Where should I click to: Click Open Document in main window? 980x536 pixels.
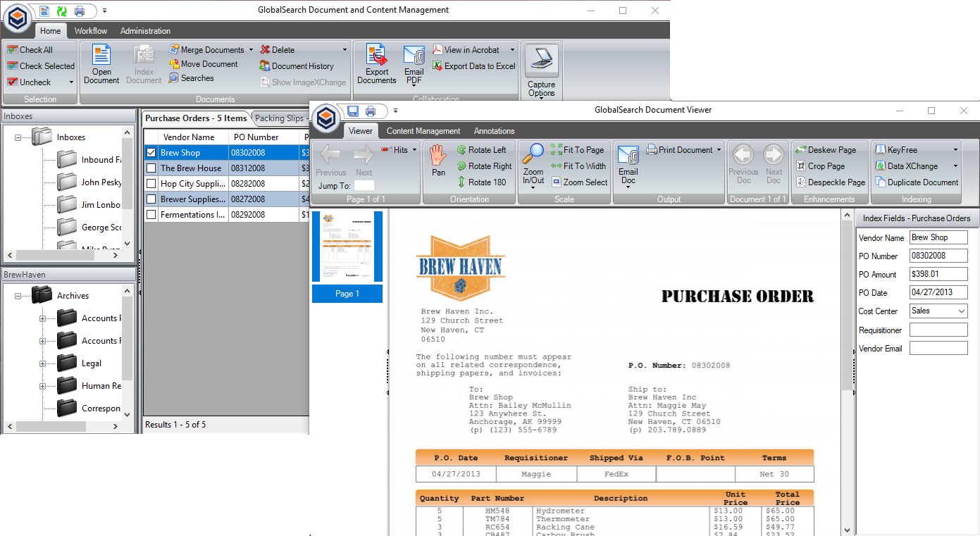(101, 65)
